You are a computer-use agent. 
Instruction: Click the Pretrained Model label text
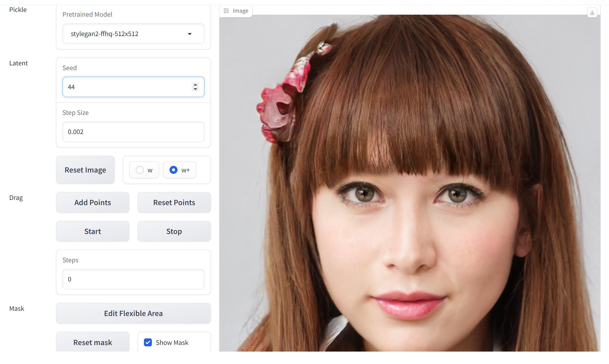click(87, 14)
